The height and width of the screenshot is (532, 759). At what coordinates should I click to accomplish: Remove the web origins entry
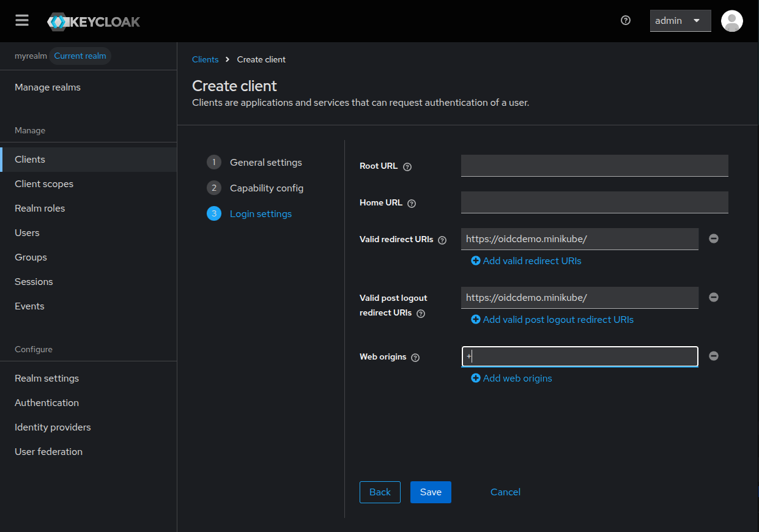pos(713,356)
